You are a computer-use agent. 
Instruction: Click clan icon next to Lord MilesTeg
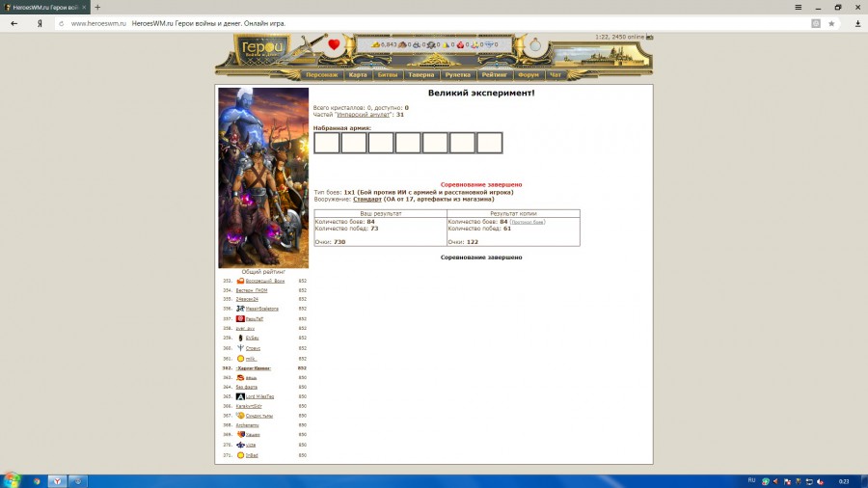(240, 396)
